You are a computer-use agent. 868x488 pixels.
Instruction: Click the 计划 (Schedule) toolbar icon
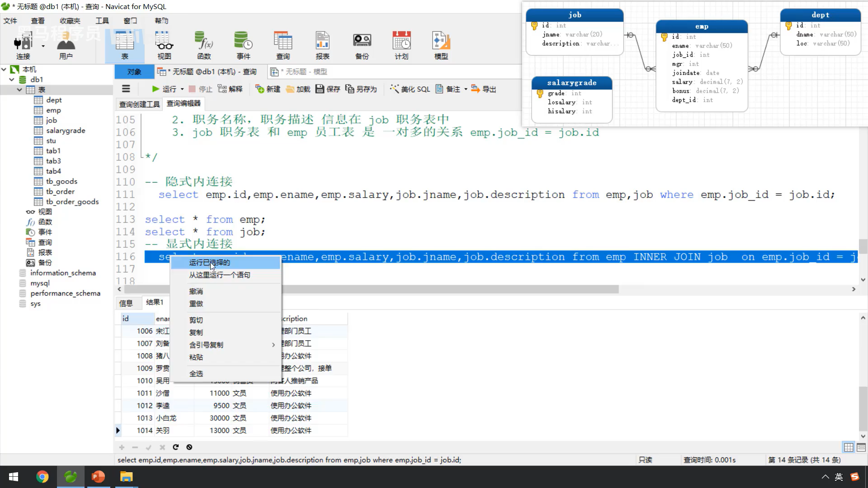(401, 45)
